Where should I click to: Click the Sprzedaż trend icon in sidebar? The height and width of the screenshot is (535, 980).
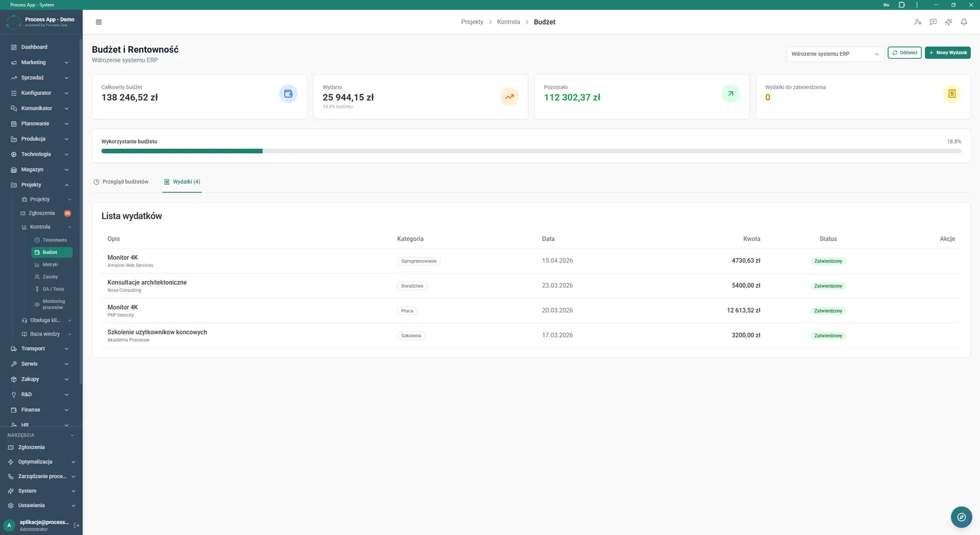pyautogui.click(x=13, y=78)
